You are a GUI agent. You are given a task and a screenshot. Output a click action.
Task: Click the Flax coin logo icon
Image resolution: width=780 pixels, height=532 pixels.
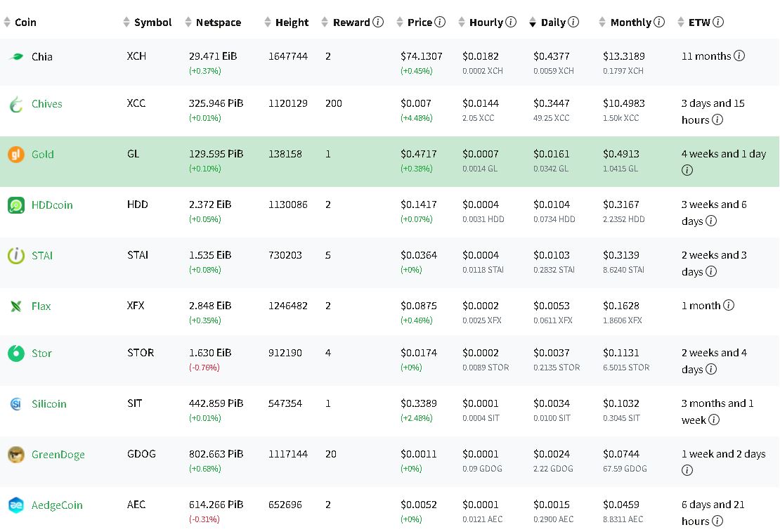click(16, 306)
